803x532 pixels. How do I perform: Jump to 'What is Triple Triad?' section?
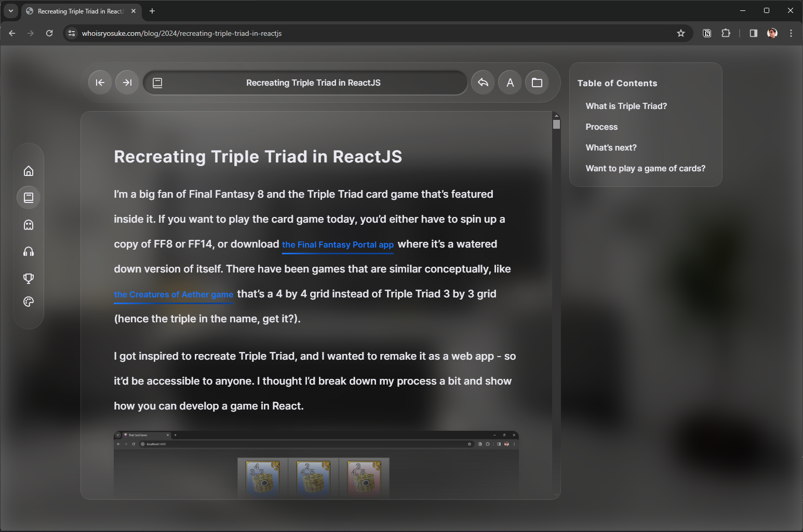626,106
